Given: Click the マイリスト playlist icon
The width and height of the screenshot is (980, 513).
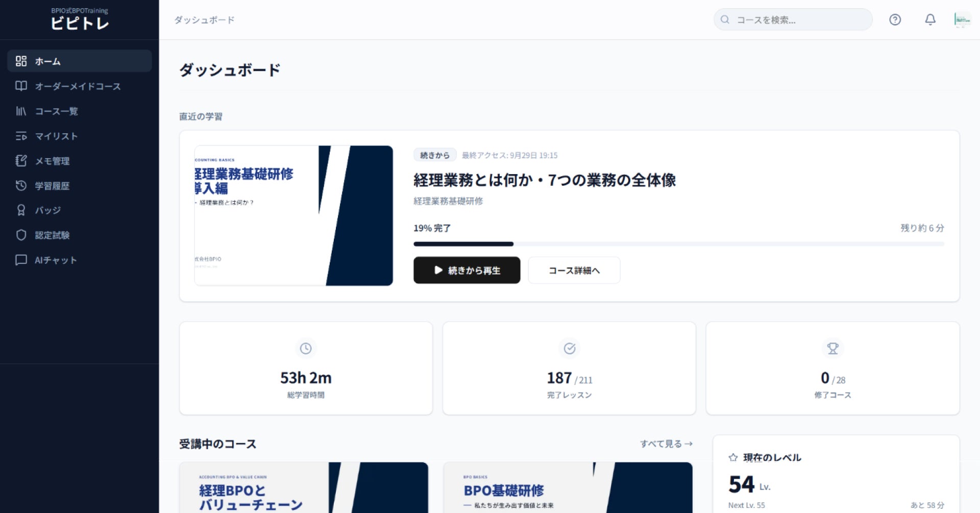Looking at the screenshot, I should click(x=21, y=136).
